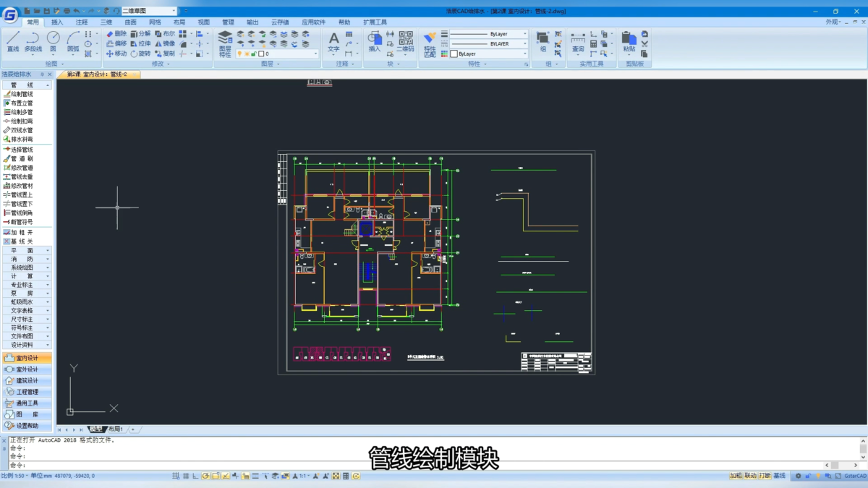
Task: Switch to the 输出 ribbon tab
Action: coord(252,22)
